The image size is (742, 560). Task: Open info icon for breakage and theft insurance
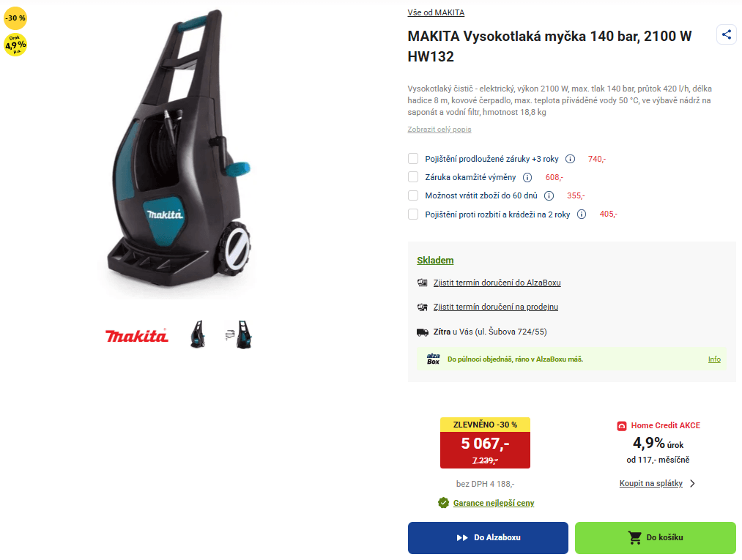click(582, 214)
